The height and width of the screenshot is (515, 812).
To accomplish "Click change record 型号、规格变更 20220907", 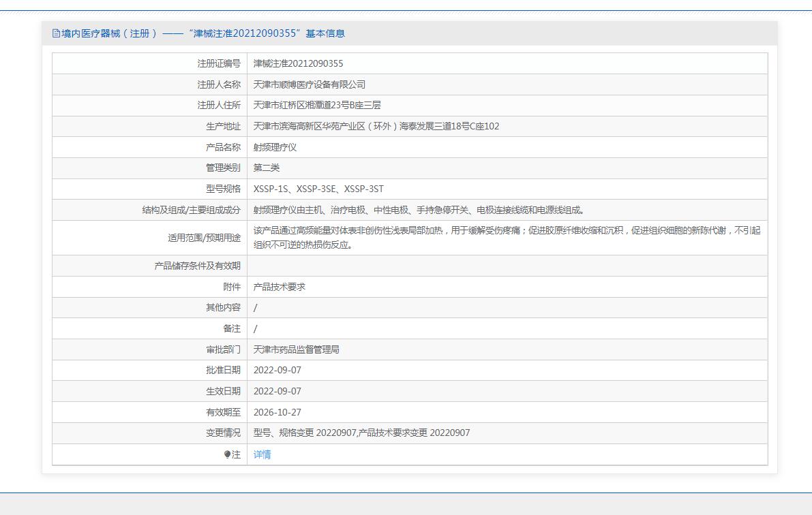I will 305,433.
